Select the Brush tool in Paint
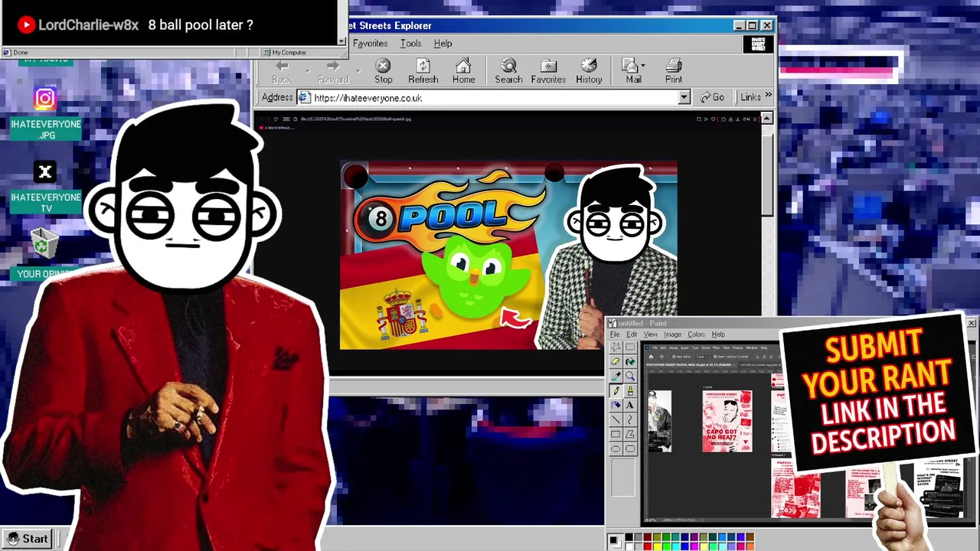Image resolution: width=980 pixels, height=551 pixels. [630, 391]
